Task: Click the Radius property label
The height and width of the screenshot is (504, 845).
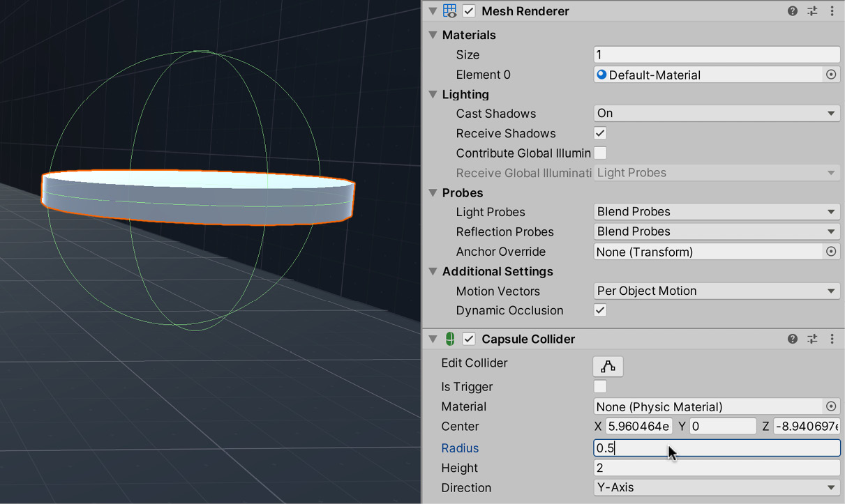Action: click(460, 448)
